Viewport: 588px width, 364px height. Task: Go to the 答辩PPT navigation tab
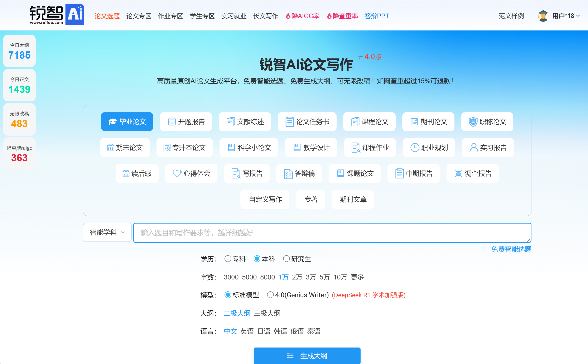pos(376,16)
